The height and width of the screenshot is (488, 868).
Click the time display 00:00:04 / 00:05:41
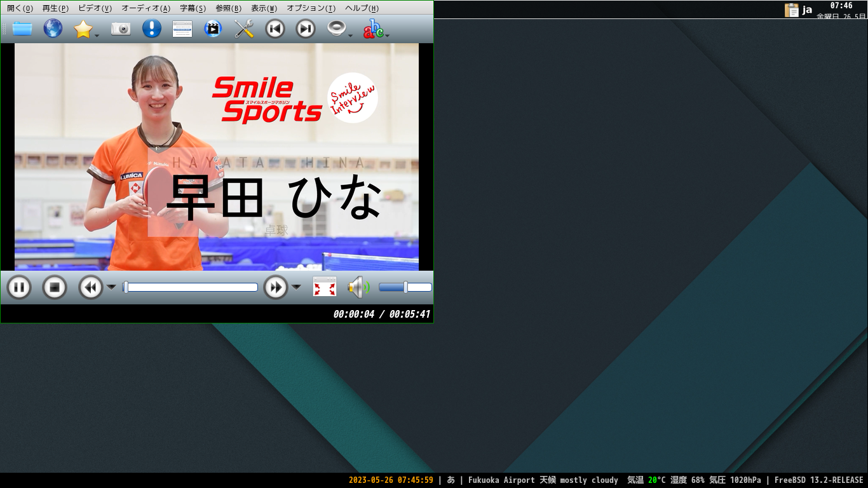point(382,314)
